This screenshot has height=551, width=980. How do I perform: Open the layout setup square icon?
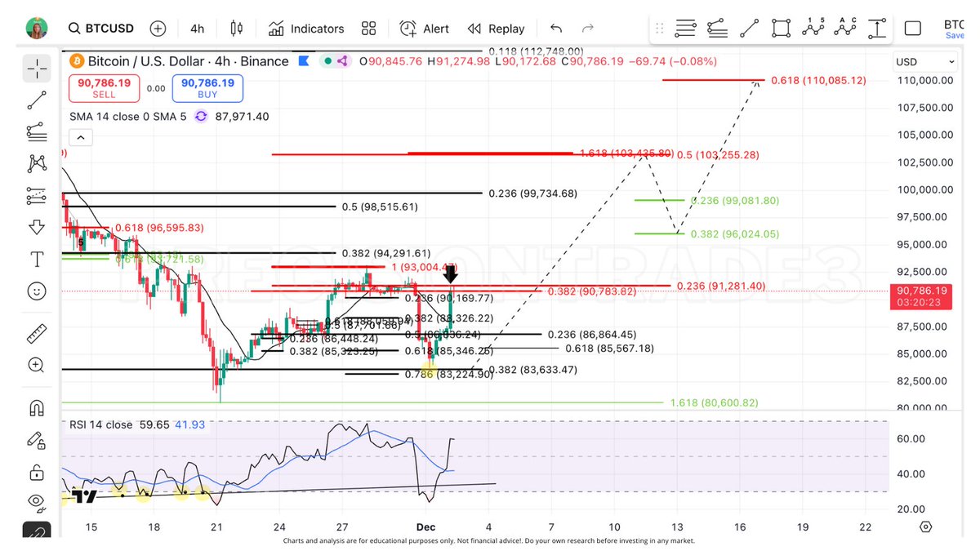click(913, 29)
